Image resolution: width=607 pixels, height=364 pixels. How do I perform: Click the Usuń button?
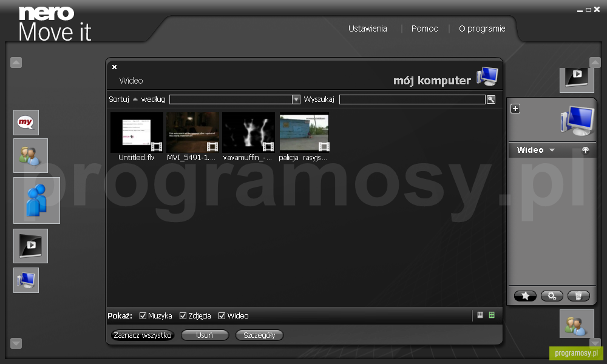pos(205,335)
